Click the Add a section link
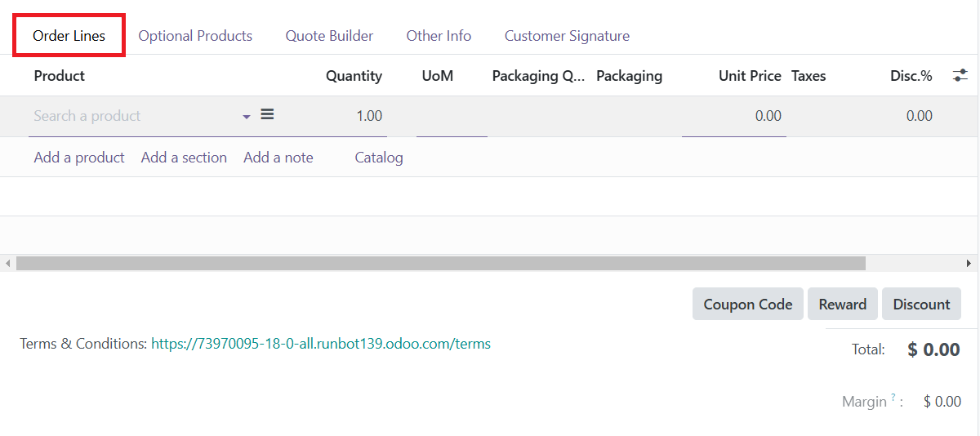 click(184, 158)
